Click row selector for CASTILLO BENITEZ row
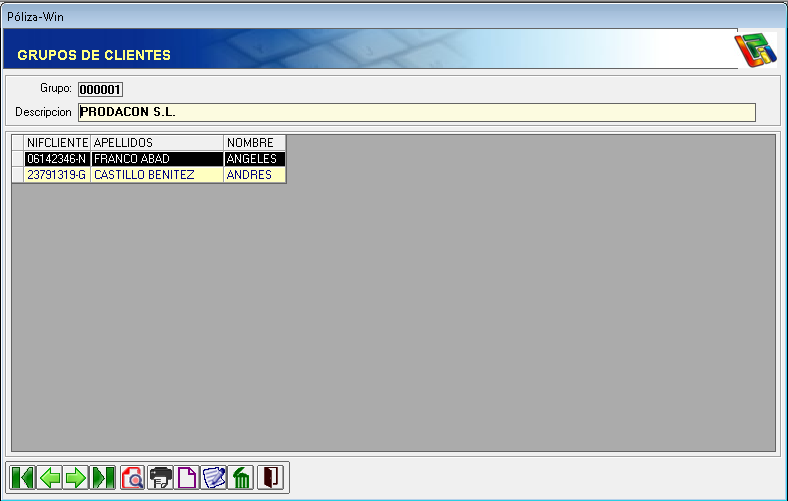788x501 pixels. pyautogui.click(x=18, y=175)
